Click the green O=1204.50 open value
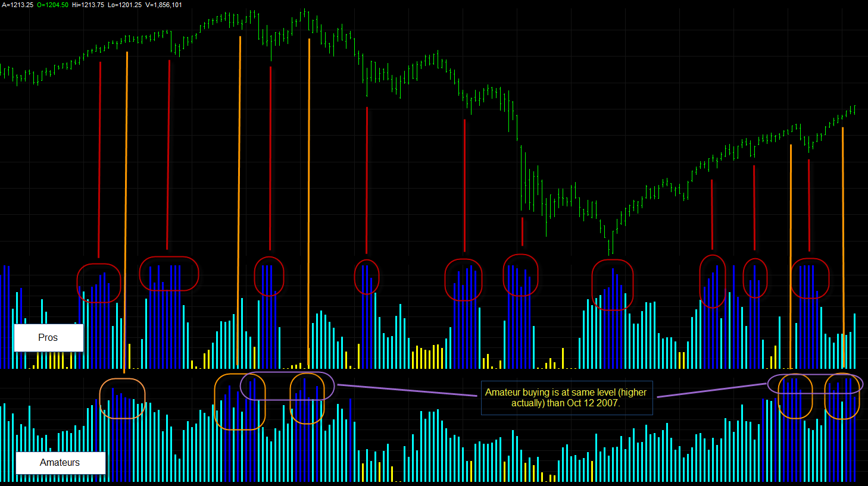The width and height of the screenshot is (868, 486). click(52, 5)
